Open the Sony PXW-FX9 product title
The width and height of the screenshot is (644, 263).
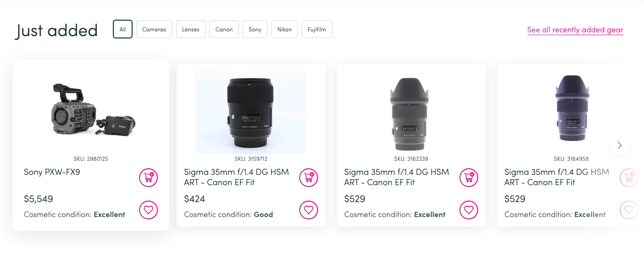[x=52, y=172]
